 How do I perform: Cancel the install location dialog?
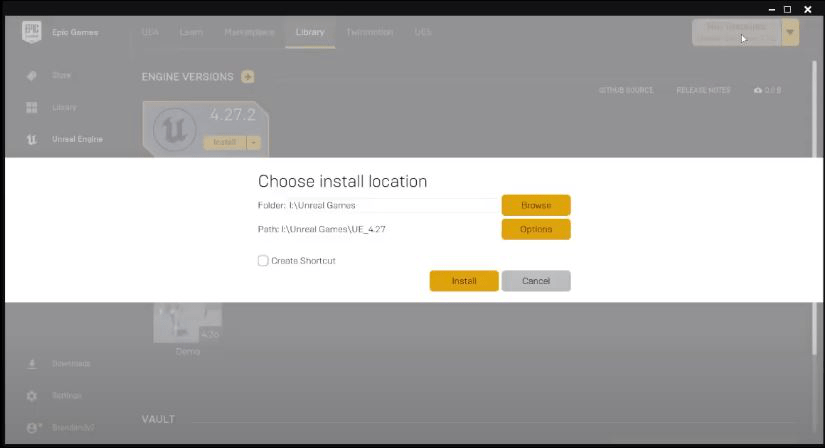click(x=536, y=281)
